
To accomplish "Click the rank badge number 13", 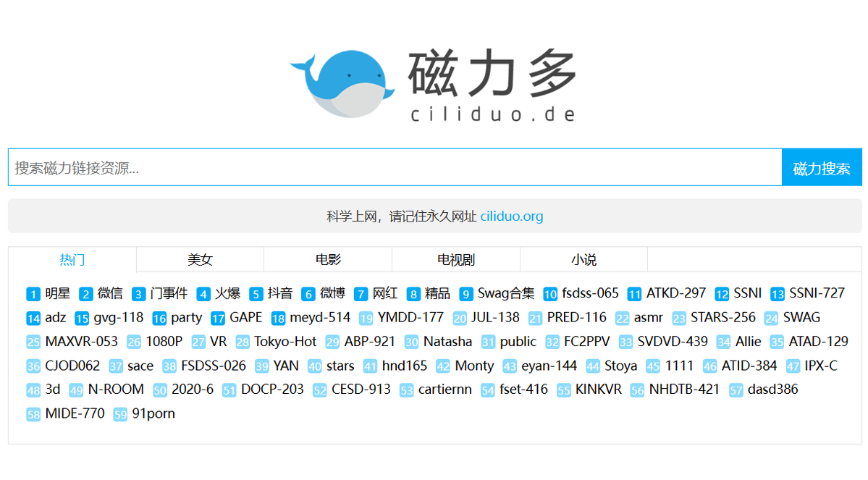I will [x=778, y=294].
